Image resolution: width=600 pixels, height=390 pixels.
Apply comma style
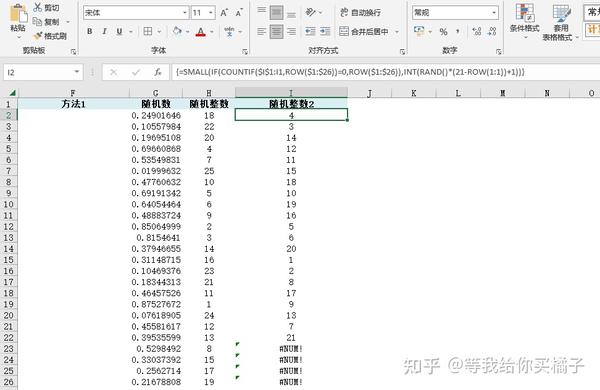click(458, 32)
